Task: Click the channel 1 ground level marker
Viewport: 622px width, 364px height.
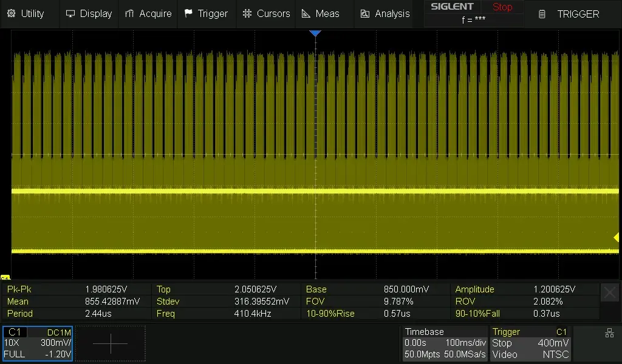Action: [5, 277]
